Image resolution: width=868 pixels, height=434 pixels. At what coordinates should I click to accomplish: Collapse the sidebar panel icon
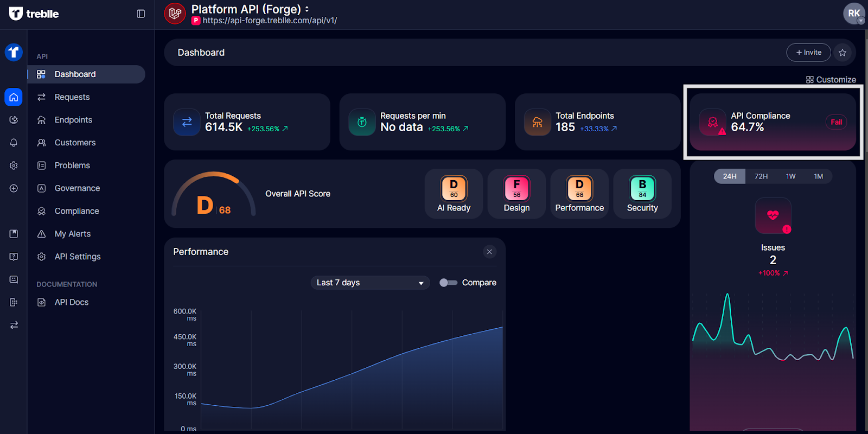coord(141,14)
